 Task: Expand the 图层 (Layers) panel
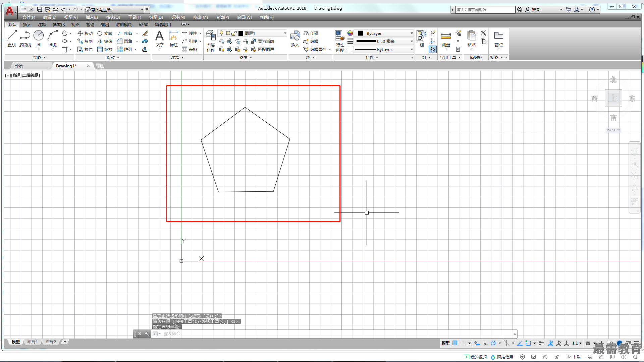point(246,57)
